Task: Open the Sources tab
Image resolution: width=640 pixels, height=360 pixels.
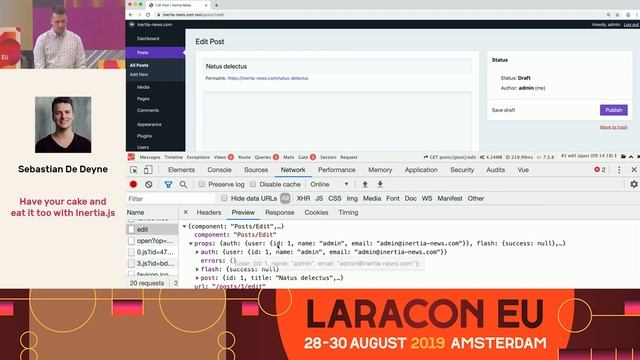Action: [x=256, y=170]
